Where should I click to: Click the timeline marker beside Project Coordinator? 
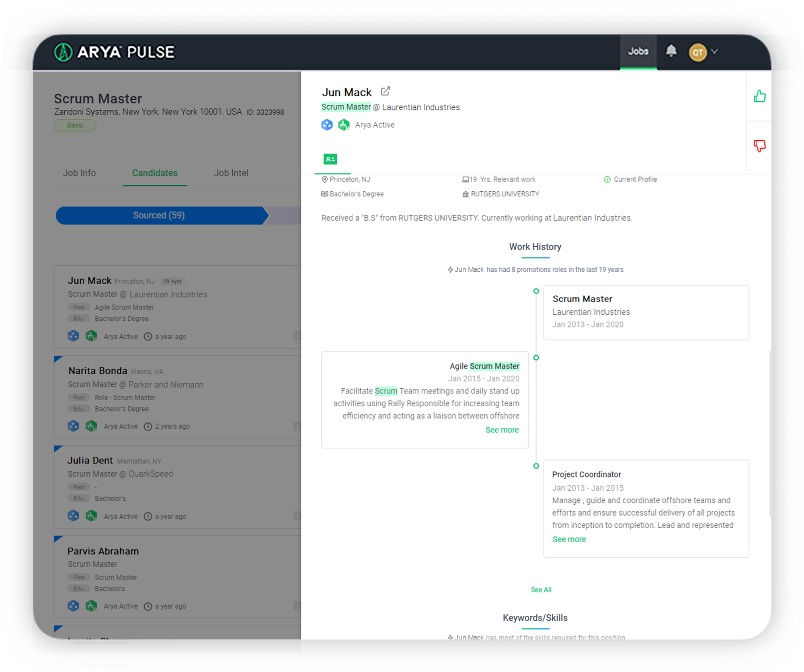pos(536,466)
